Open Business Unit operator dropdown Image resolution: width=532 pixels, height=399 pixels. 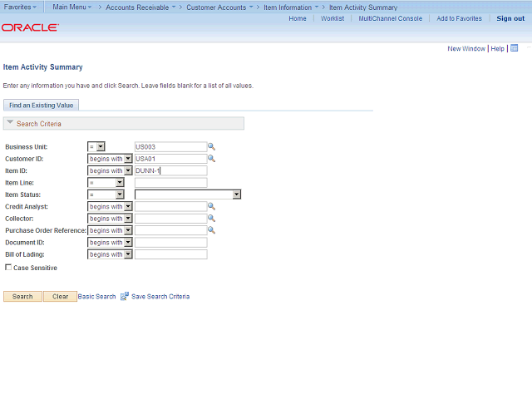(x=96, y=147)
